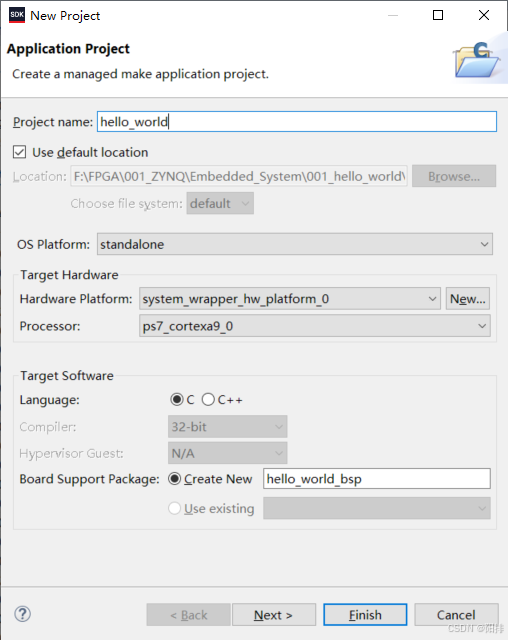Click 'Create a managed make application project.' text
Viewport: 508px width, 640px height.
(140, 74)
